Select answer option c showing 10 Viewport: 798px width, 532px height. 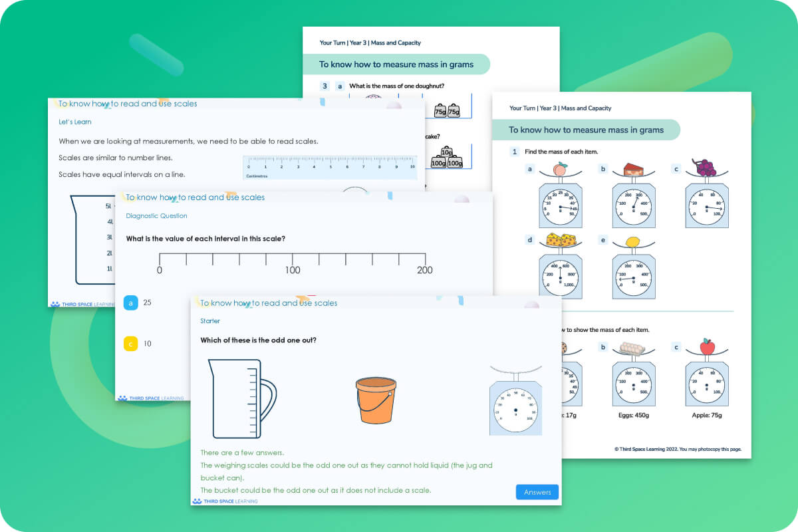pyautogui.click(x=131, y=344)
